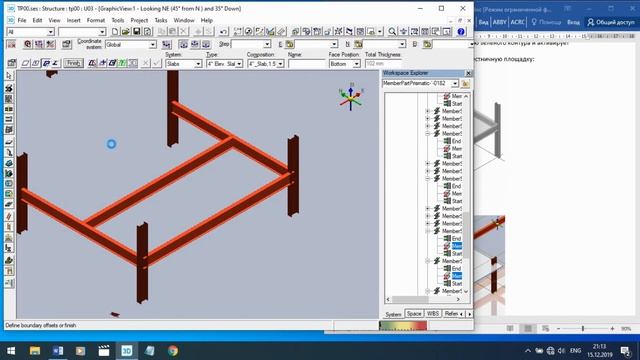Open the Windows Start menu
The width and height of the screenshot is (640, 360).
coord(11,351)
